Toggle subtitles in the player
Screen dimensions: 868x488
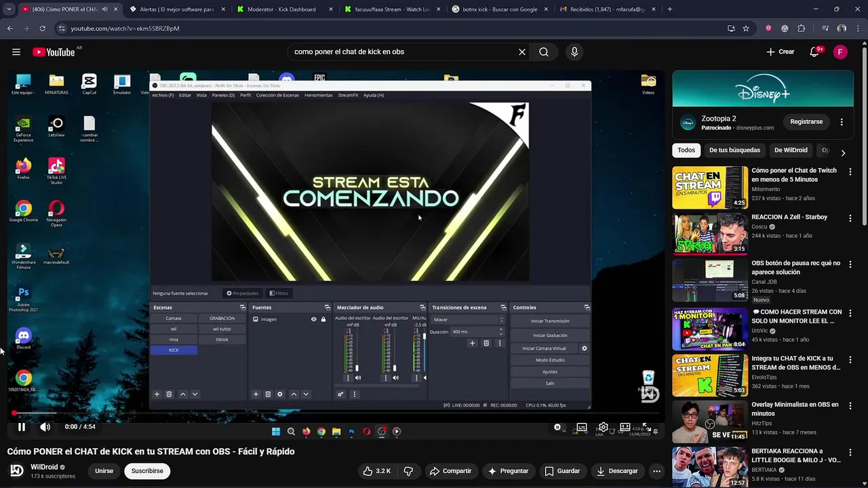click(581, 427)
